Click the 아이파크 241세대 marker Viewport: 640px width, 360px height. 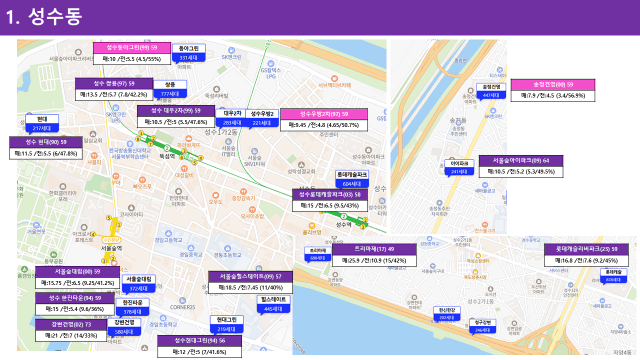(x=459, y=168)
